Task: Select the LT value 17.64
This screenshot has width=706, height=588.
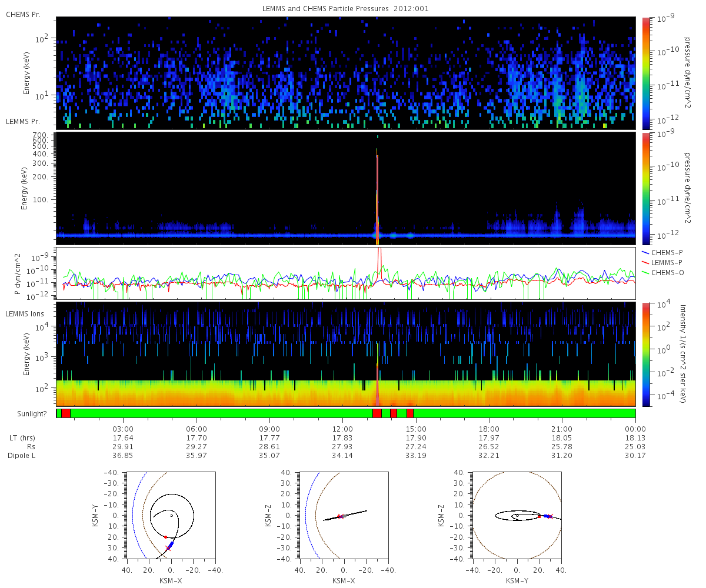Action: point(123,437)
